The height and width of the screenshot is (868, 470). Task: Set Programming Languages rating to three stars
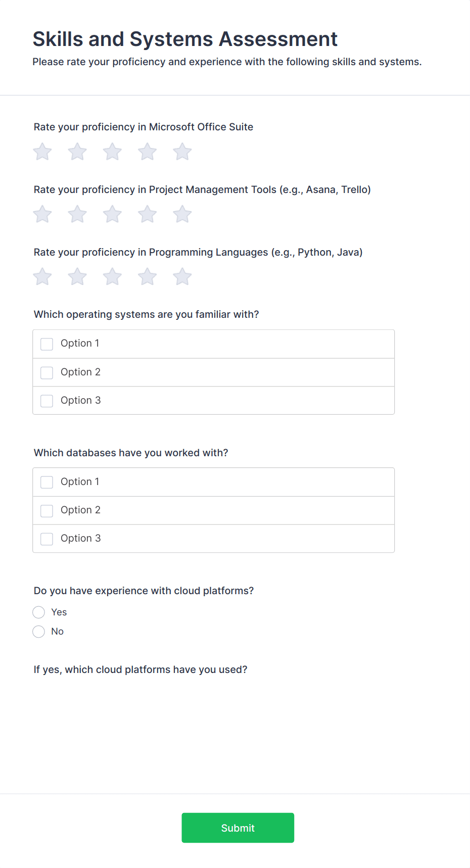tap(112, 277)
